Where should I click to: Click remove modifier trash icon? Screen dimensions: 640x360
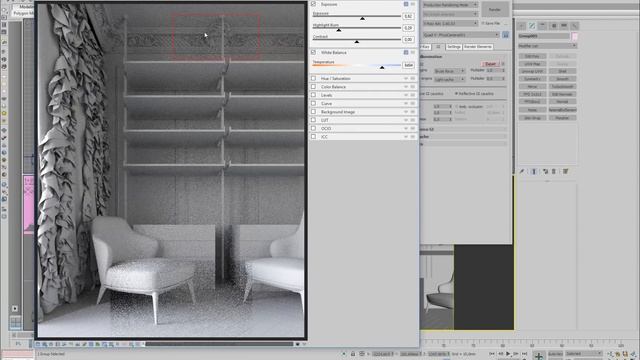pos(554,171)
